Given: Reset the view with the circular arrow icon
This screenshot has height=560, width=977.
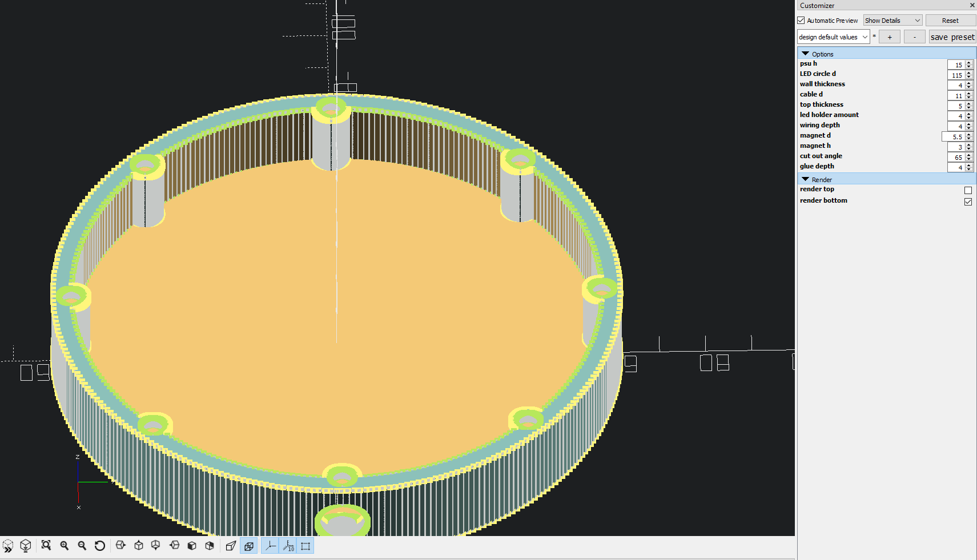Looking at the screenshot, I should pyautogui.click(x=100, y=546).
